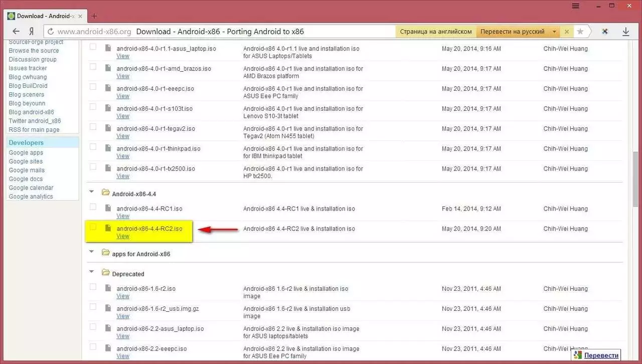This screenshot has width=642, height=364.
Task: Click file icon of android-x86-4.0-r1-s103t.iso
Action: click(x=108, y=108)
